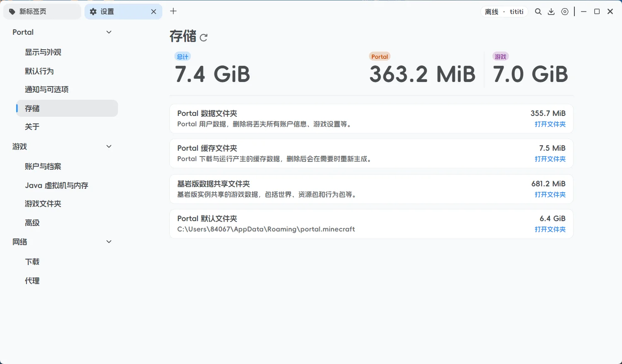
Task: Click the 7.5 MiB cache size
Action: (x=552, y=148)
